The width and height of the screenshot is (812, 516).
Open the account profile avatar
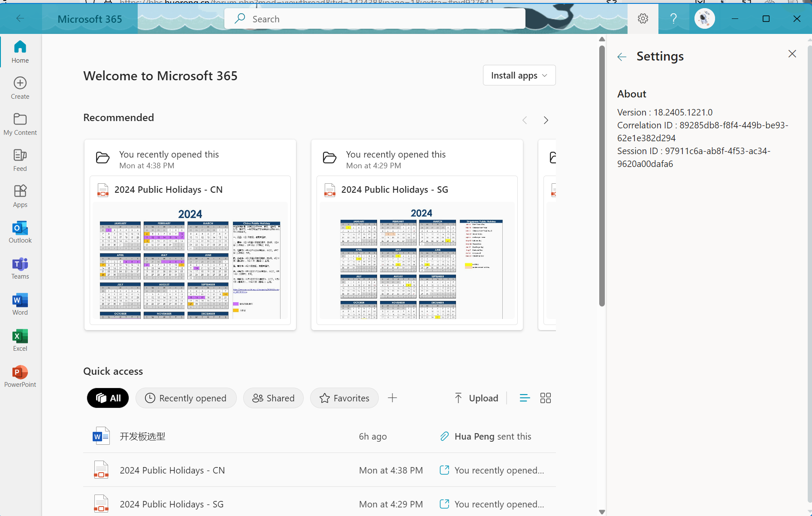coord(704,18)
